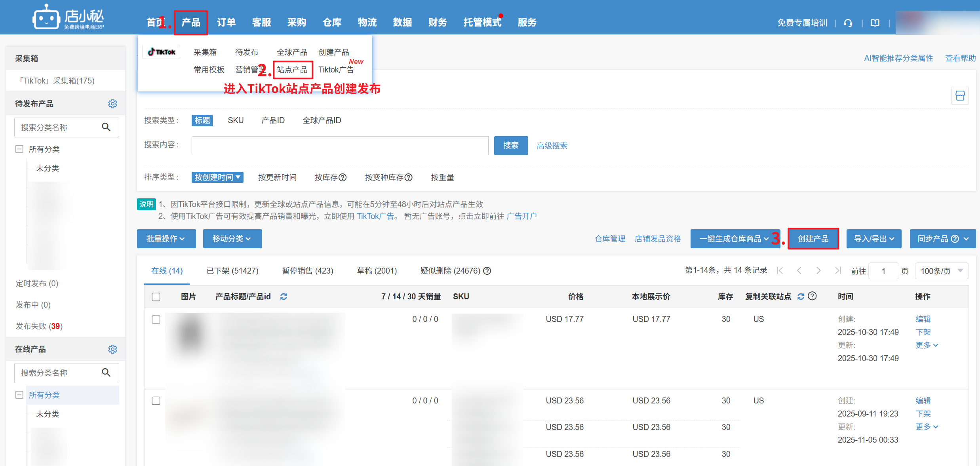This screenshot has width=980, height=466.
Task: Open the 100条/页 page size dropdown
Action: [x=941, y=271]
